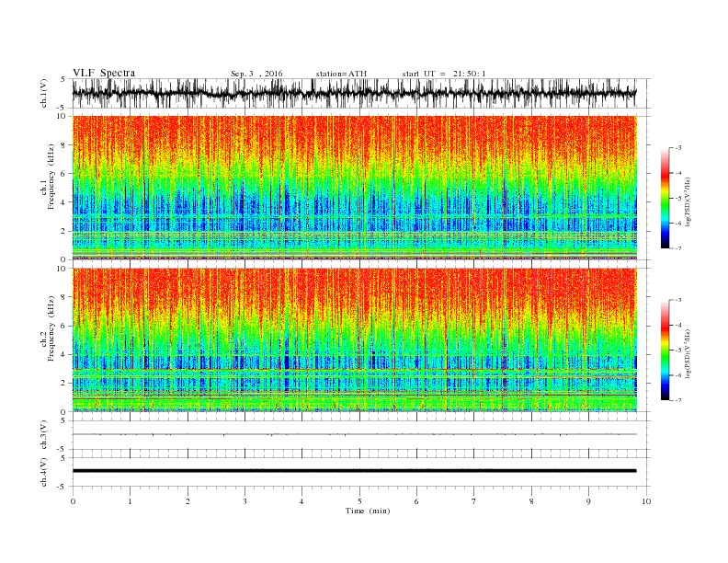Click time axis tick label '4'
The height and width of the screenshot is (563, 728).
tap(301, 501)
